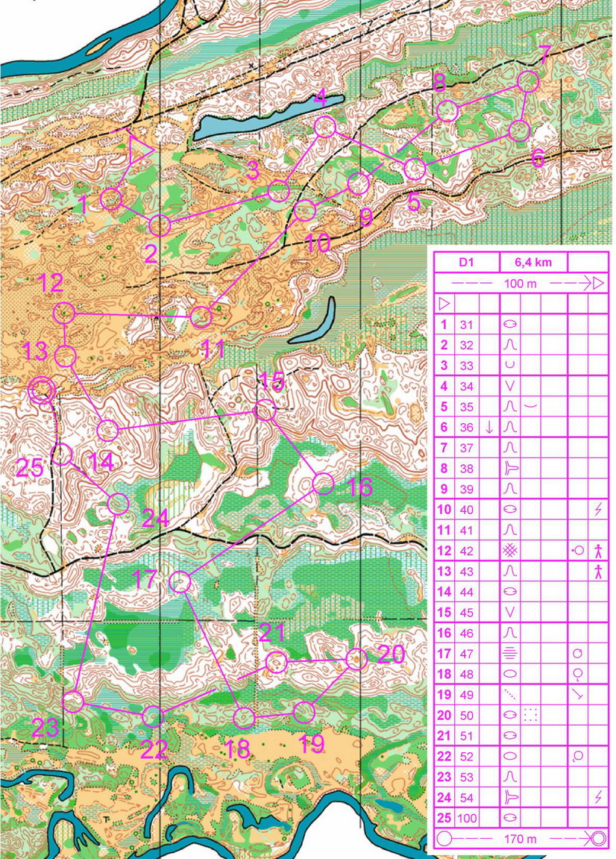
Task: Click the lightning symbol in row 10
Action: pyautogui.click(x=598, y=510)
